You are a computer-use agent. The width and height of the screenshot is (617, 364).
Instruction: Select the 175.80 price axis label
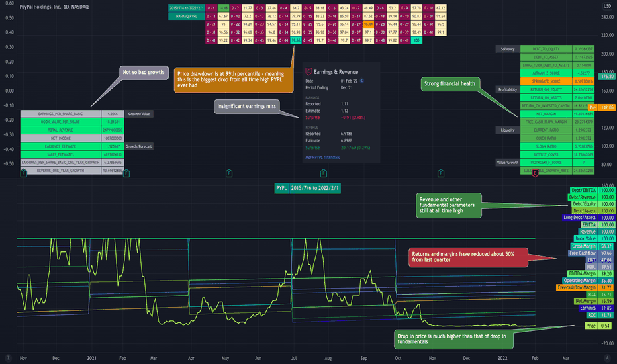coord(608,76)
